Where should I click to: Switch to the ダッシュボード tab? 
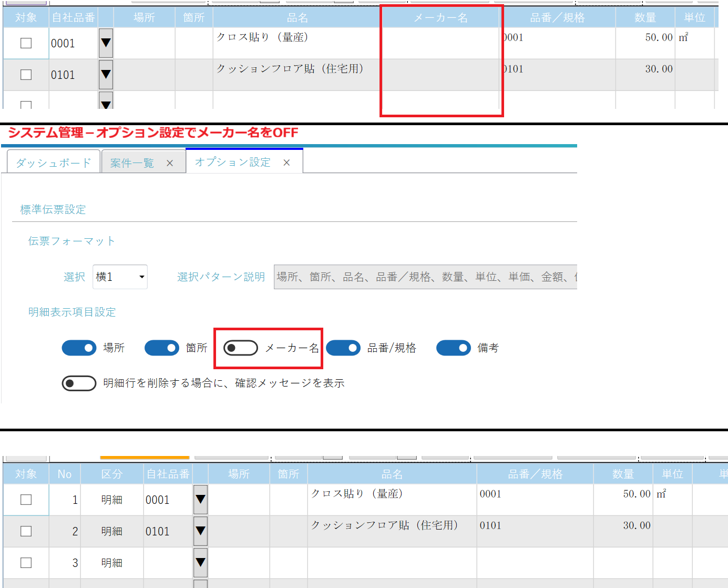54,163
